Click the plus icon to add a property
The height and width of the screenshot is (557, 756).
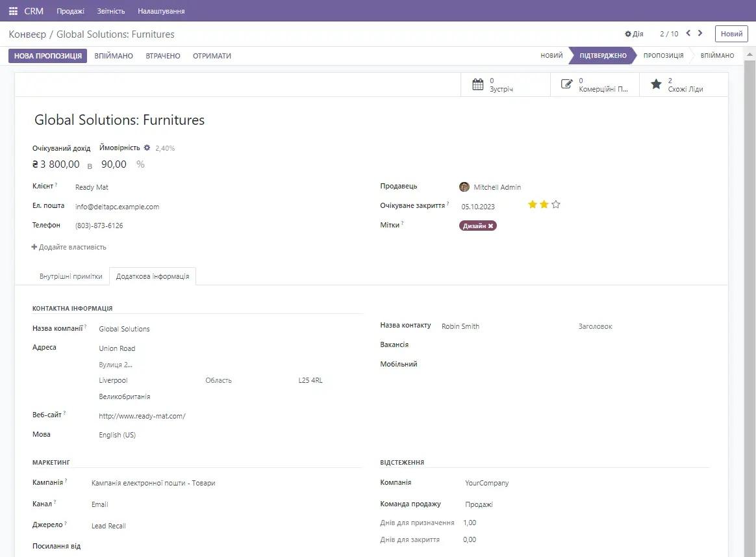33,246
